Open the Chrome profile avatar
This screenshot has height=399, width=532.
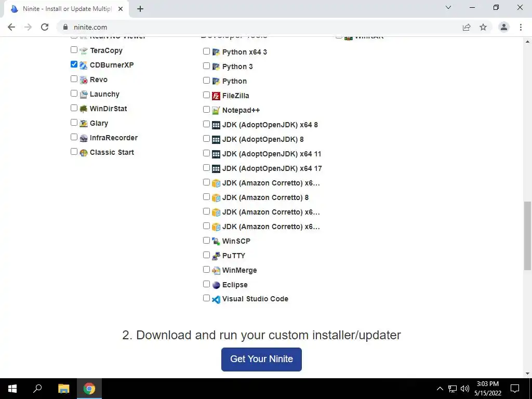pyautogui.click(x=504, y=27)
